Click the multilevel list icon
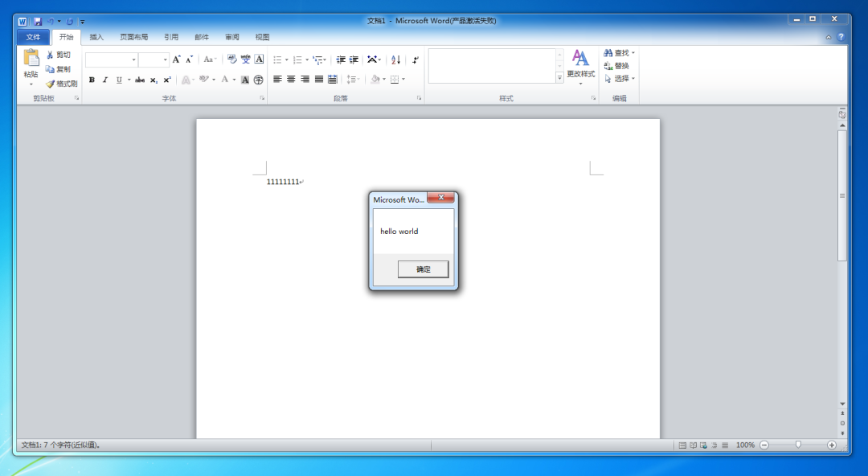The image size is (868, 476). click(317, 59)
